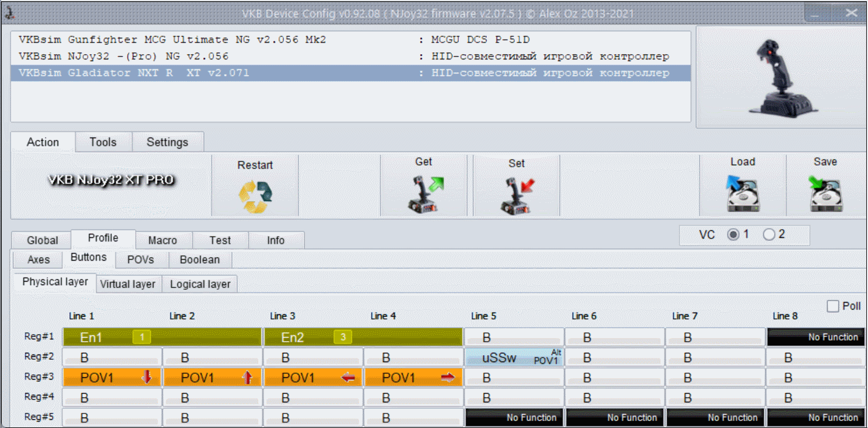Viewport: 868px width, 428px height.
Task: Open the Settings tab
Action: pyautogui.click(x=168, y=142)
